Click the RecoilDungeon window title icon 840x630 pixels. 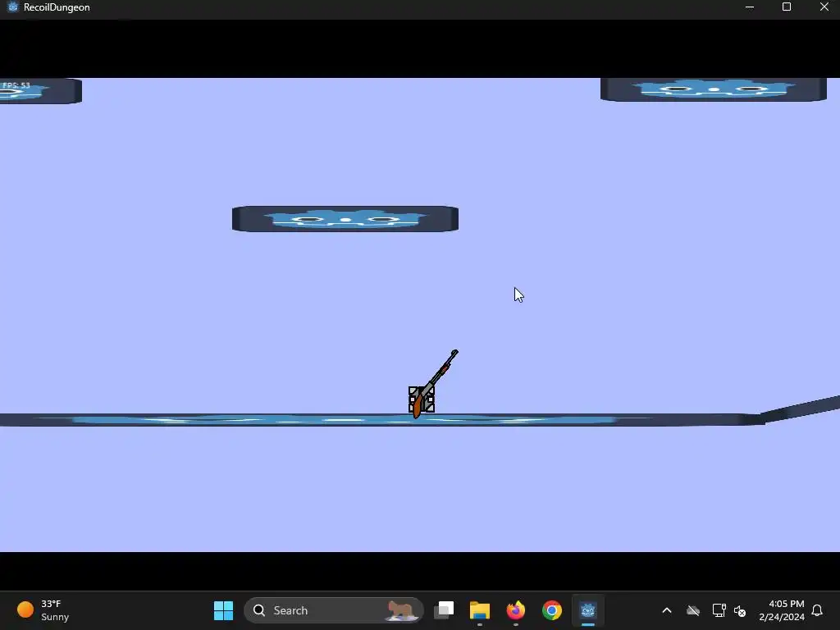pyautogui.click(x=13, y=7)
